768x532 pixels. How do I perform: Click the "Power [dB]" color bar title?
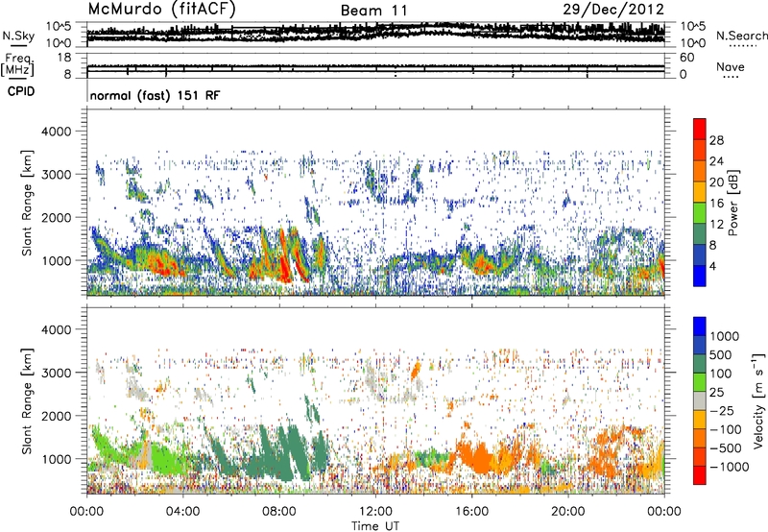732,203
